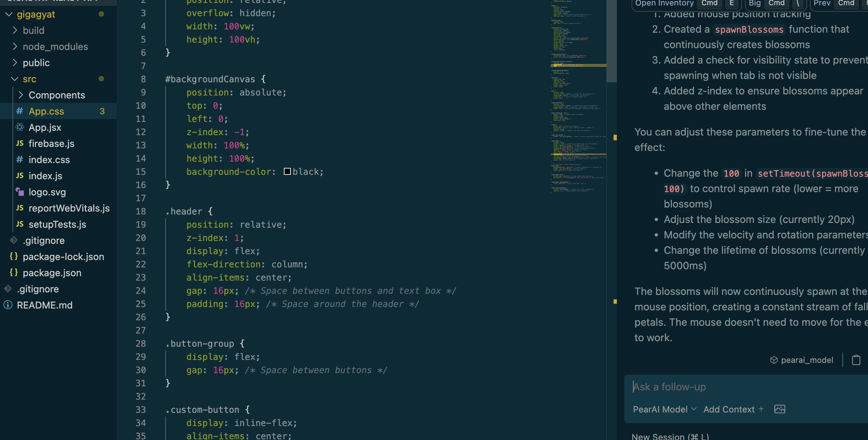Viewport: 868px width, 440px height.
Task: Click the info icon beside README.md
Action: (8, 305)
